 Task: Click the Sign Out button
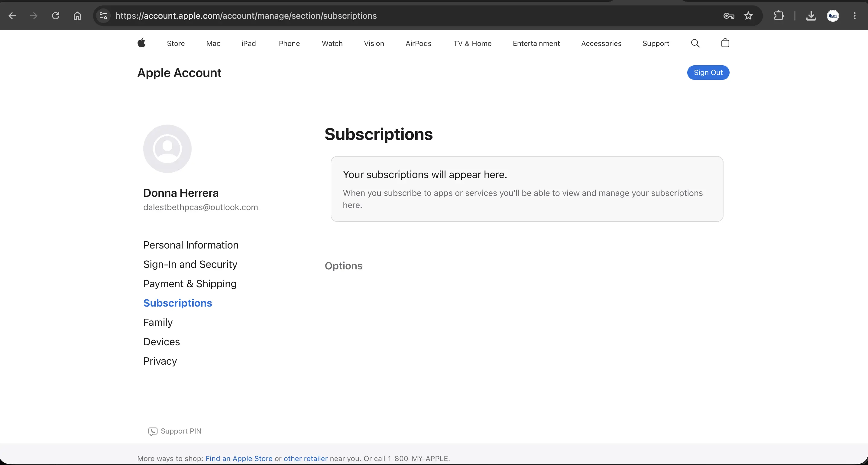coord(708,73)
